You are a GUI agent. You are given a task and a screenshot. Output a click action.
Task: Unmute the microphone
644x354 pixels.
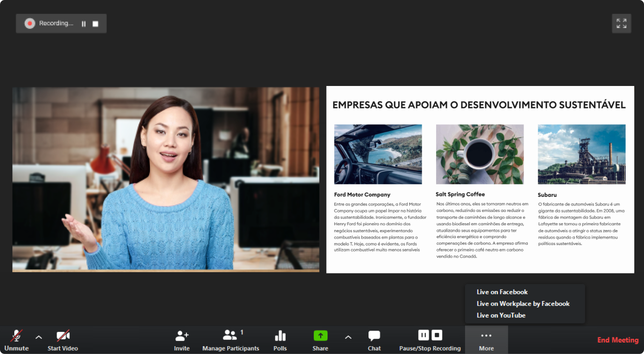[17, 340]
